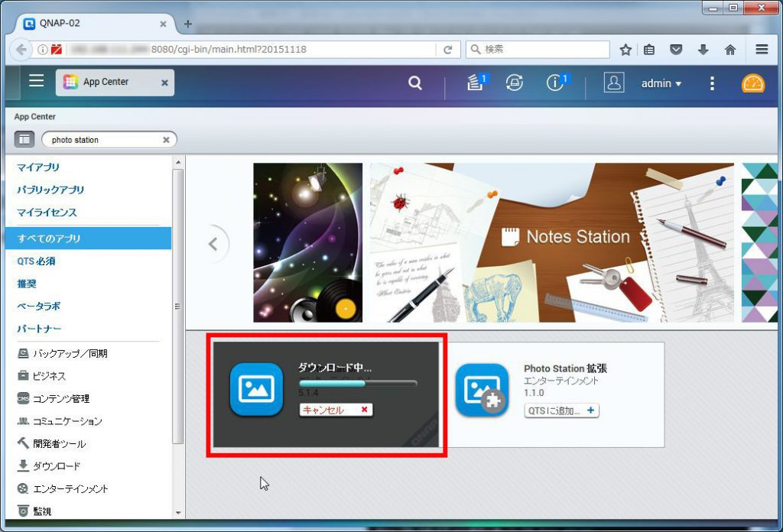Click the Photo Station download progress bar
The height and width of the screenshot is (532, 783).
pyautogui.click(x=358, y=383)
